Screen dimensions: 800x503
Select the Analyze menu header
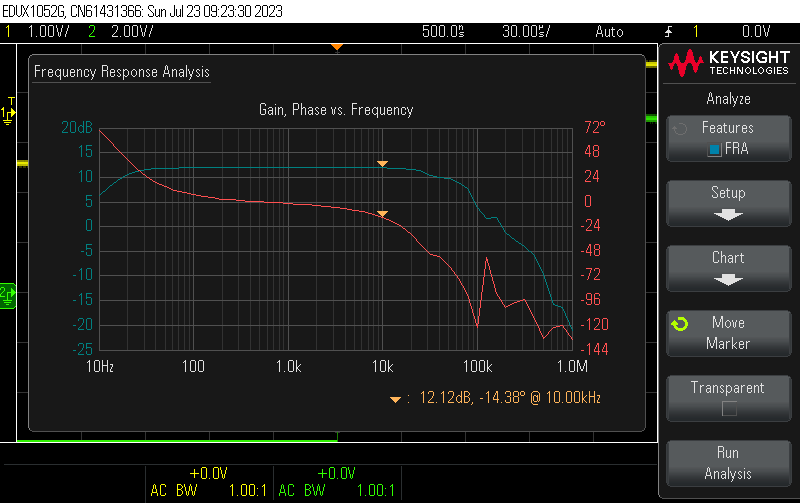click(x=728, y=99)
